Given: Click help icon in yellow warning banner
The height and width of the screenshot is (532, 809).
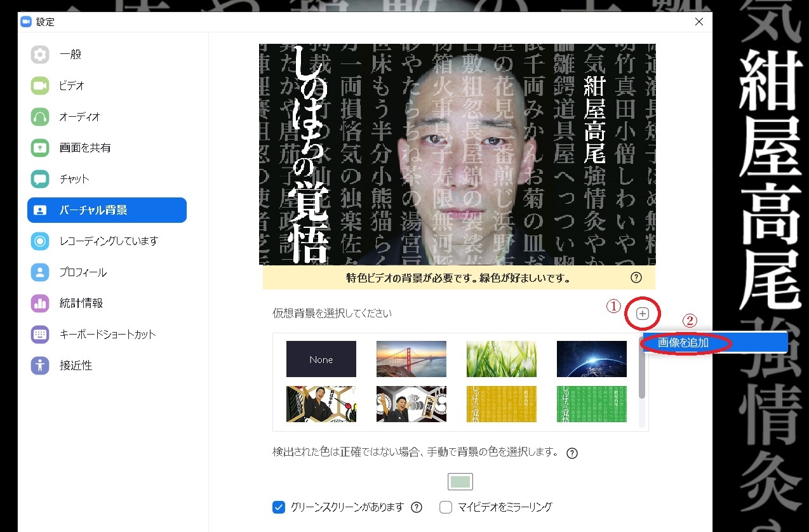Looking at the screenshot, I should [636, 277].
